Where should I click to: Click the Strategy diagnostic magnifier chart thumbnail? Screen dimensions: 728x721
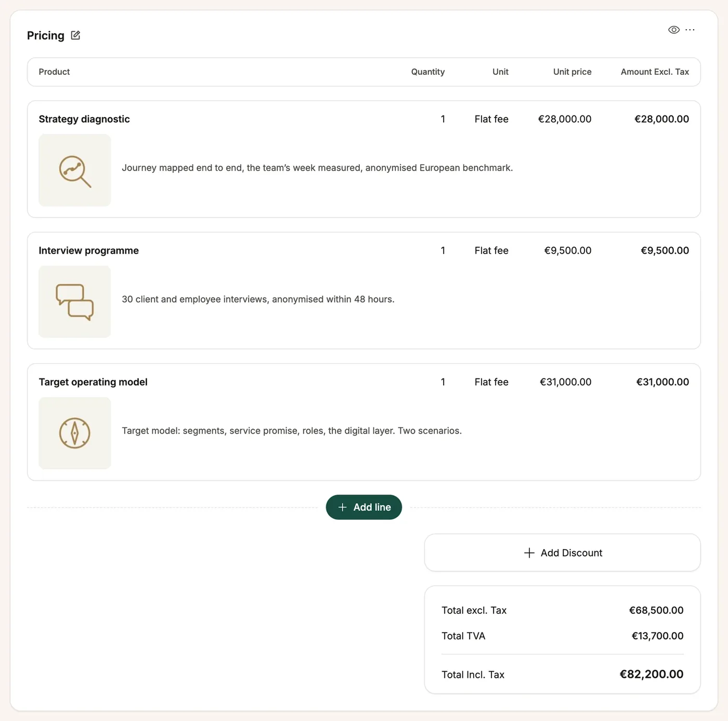click(x=75, y=171)
